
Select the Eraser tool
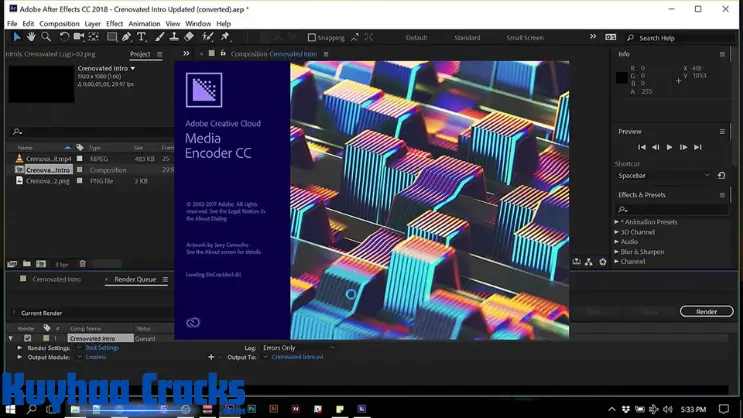point(189,37)
